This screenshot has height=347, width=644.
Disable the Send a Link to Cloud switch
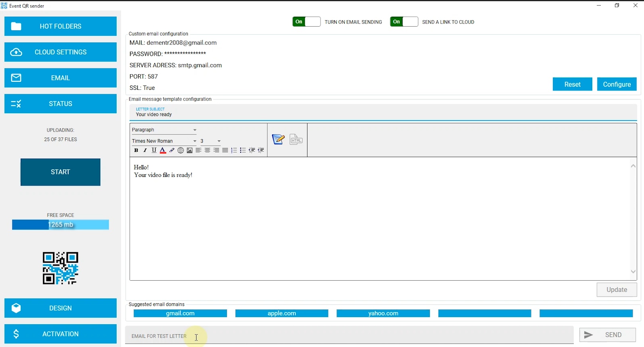[404, 22]
